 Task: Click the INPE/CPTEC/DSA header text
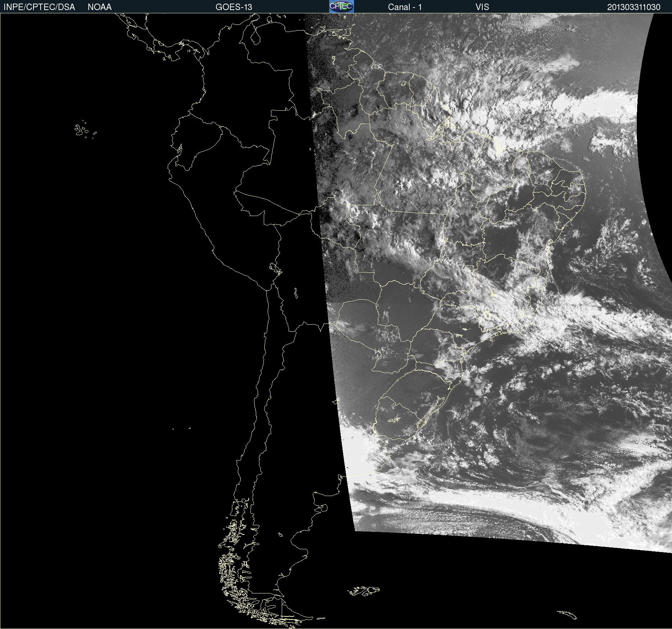pos(39,7)
